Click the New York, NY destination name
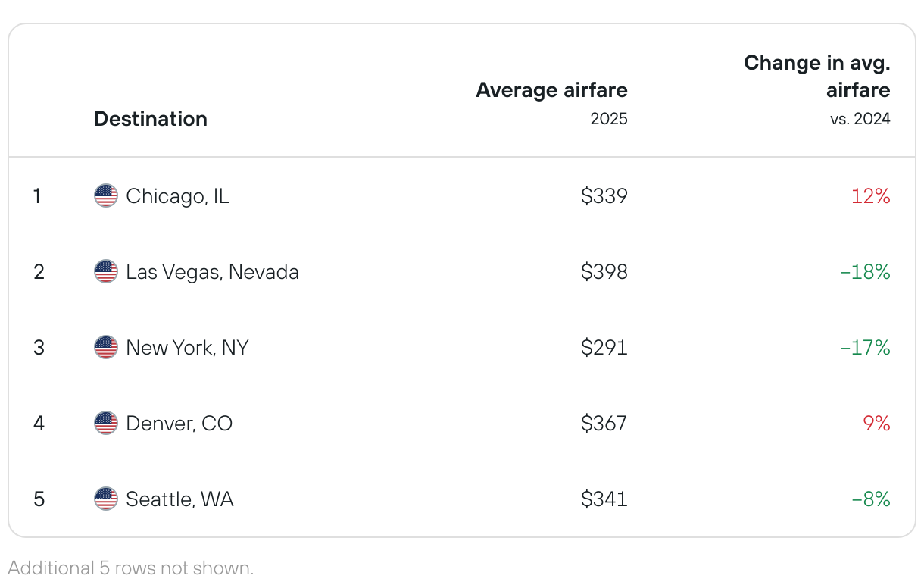 click(x=187, y=347)
